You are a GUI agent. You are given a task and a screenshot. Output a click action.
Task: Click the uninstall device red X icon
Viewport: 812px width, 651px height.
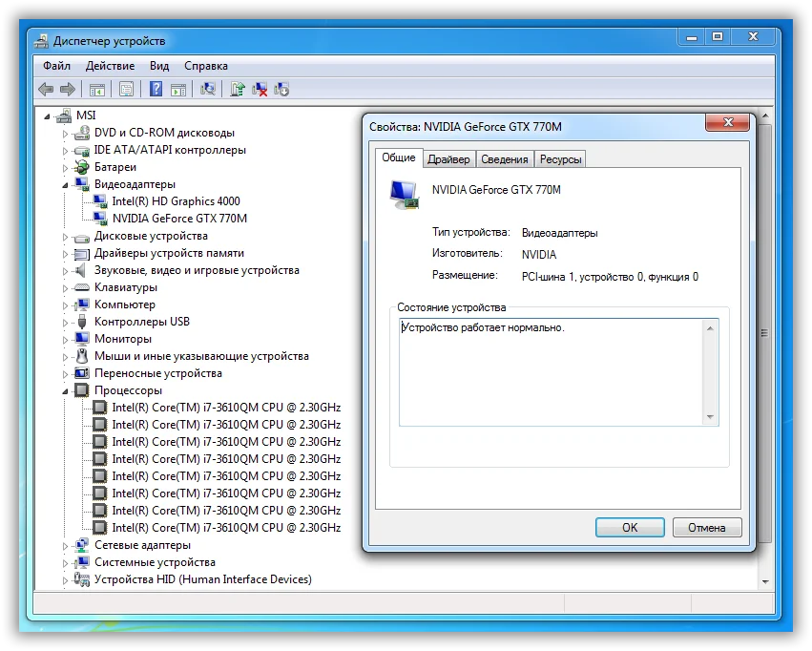tap(260, 90)
